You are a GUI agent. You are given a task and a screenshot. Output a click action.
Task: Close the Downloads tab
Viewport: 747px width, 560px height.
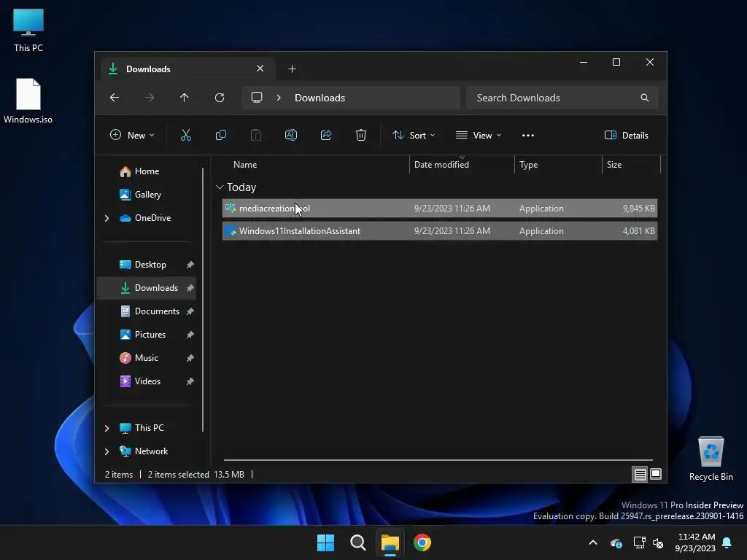[x=260, y=69]
